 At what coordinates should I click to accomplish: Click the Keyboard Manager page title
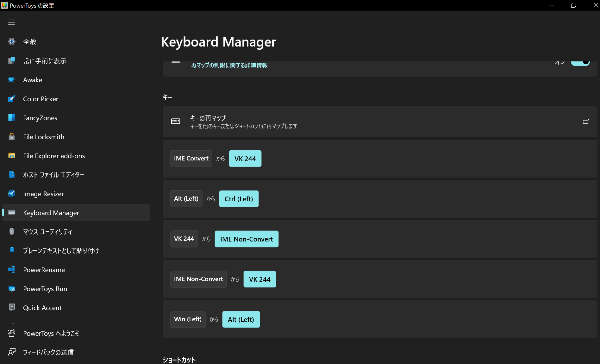click(x=218, y=42)
